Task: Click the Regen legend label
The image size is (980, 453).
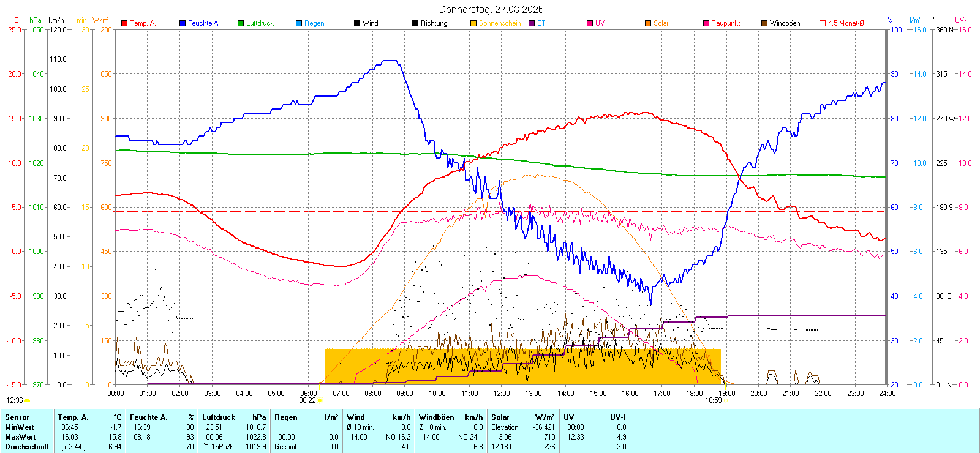Action: (x=314, y=23)
